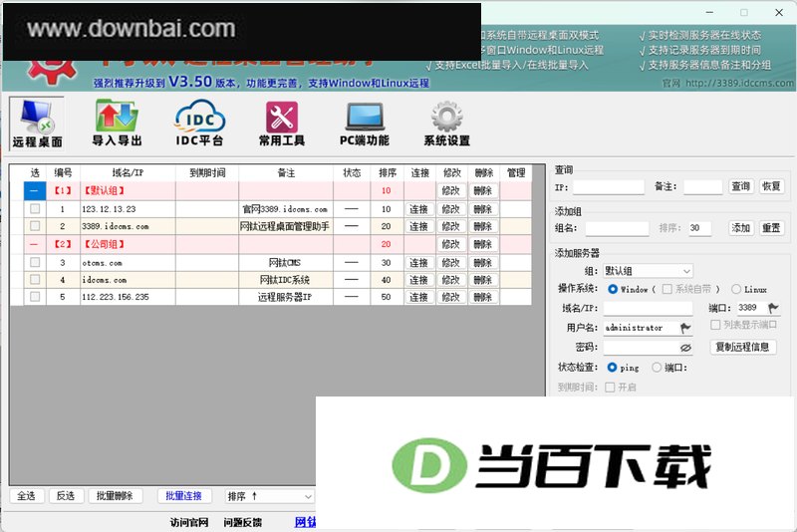Open the 常用工具 tools icon
Screen dimensions: 797x532
pyautogui.click(x=282, y=124)
